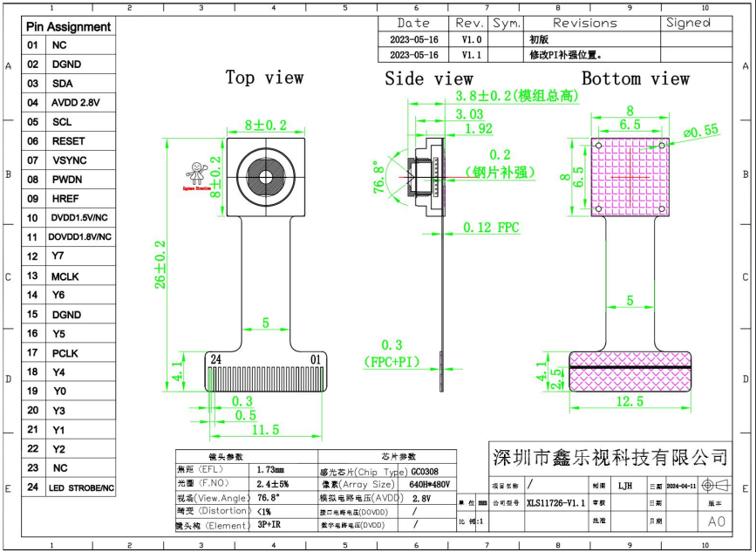Click the 'Side view' heading
Image resolution: width=756 pixels, height=552 pixels.
(429, 78)
